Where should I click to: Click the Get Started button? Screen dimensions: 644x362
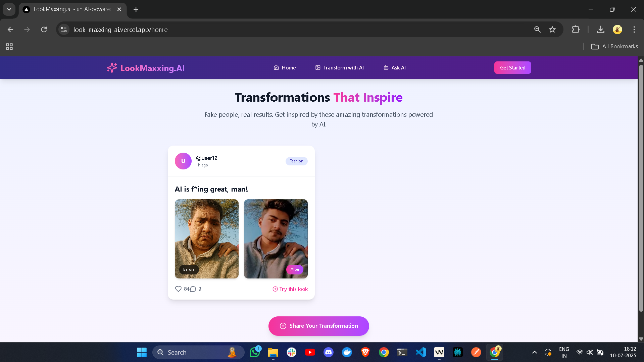click(512, 67)
